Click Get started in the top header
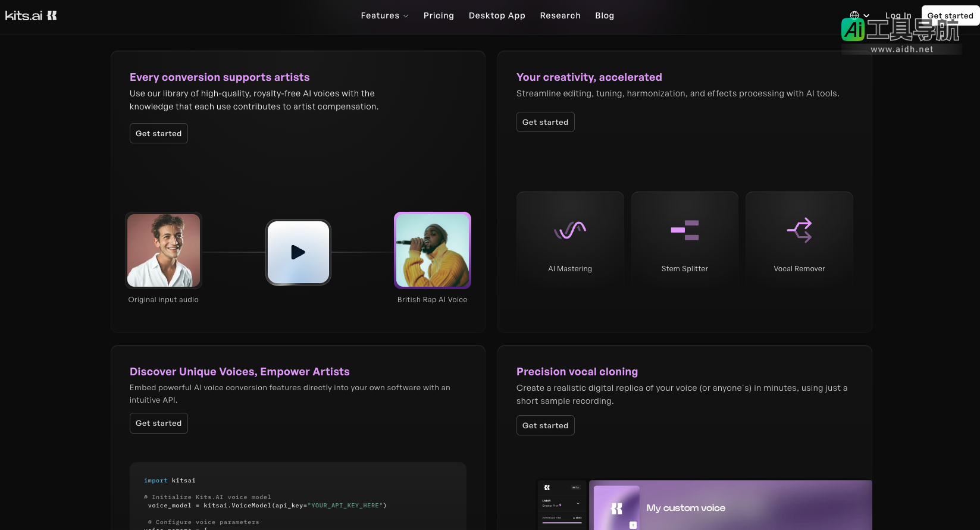This screenshot has height=530, width=980. click(950, 15)
